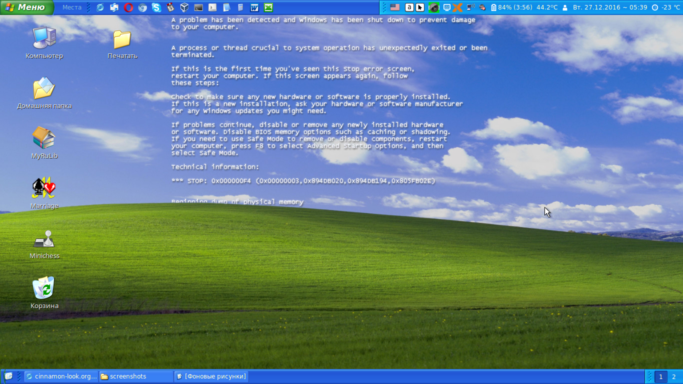Launch Opera from the panel
This screenshot has width=683, height=384.
pyautogui.click(x=128, y=7)
